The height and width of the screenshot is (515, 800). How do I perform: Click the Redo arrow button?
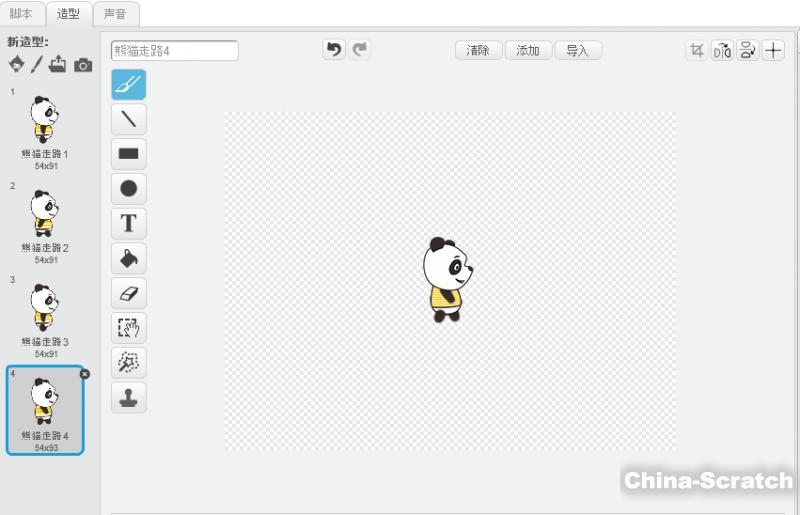tap(360, 50)
